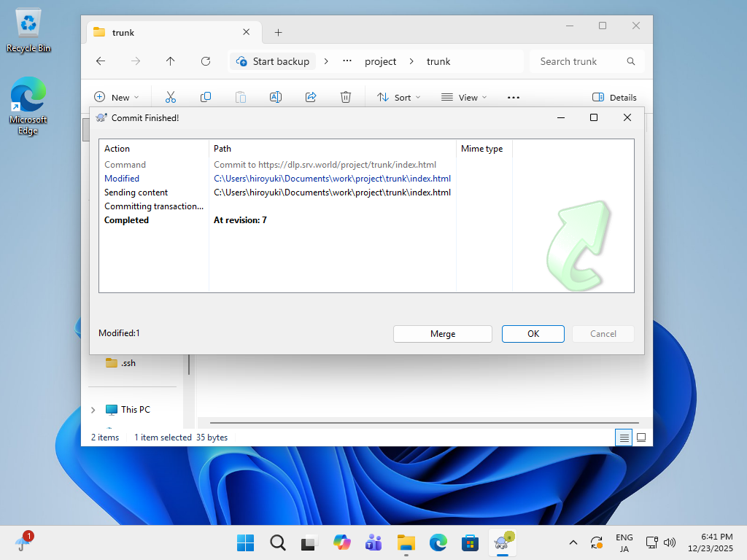Expand This PC in the sidebar
Screen dimensions: 747x560
[92, 409]
